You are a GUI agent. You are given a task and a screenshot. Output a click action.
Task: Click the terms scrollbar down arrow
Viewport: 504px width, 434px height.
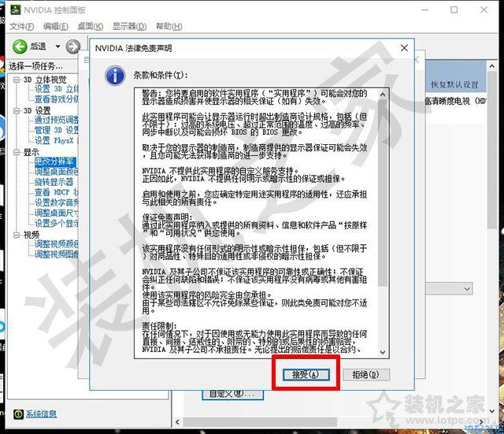383,352
